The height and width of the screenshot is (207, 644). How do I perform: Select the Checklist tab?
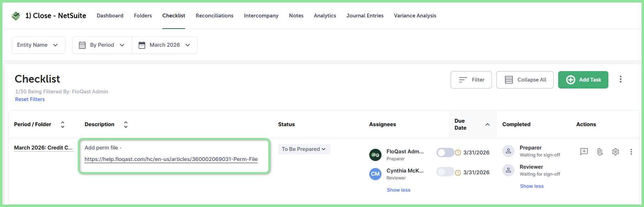pyautogui.click(x=173, y=16)
